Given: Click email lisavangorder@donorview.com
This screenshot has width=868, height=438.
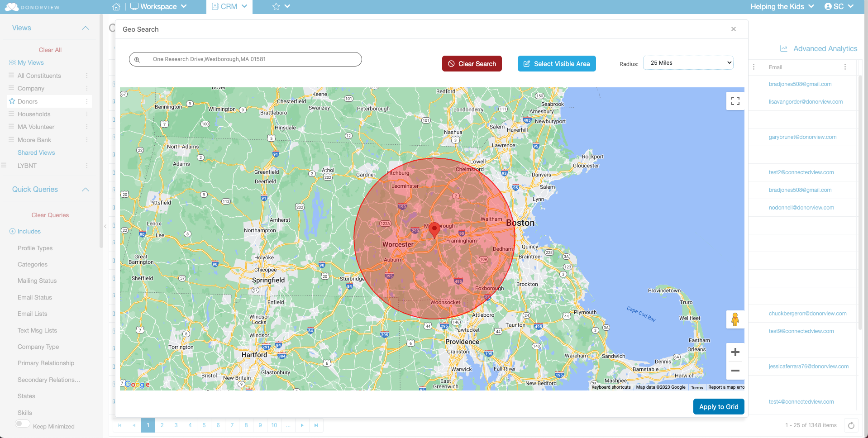Looking at the screenshot, I should point(806,102).
